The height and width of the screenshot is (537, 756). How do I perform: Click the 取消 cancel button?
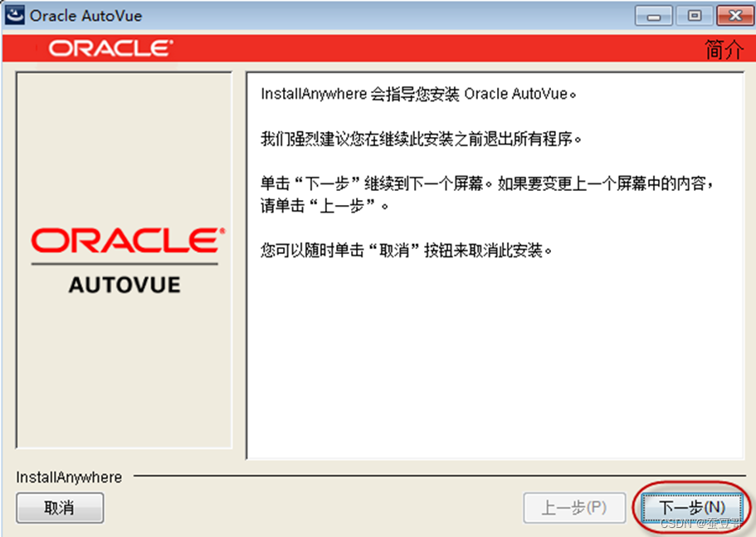pos(60,508)
